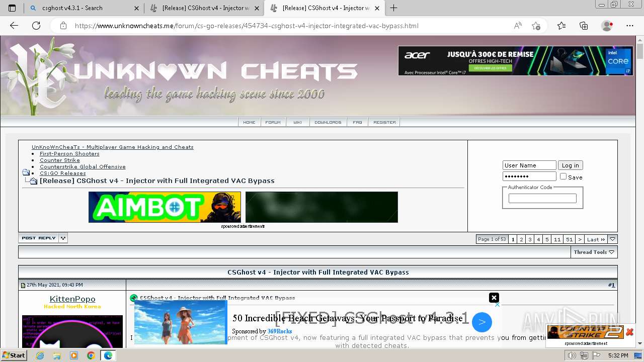
Task: Click folder icon beside breadcrumb
Action: click(26, 172)
